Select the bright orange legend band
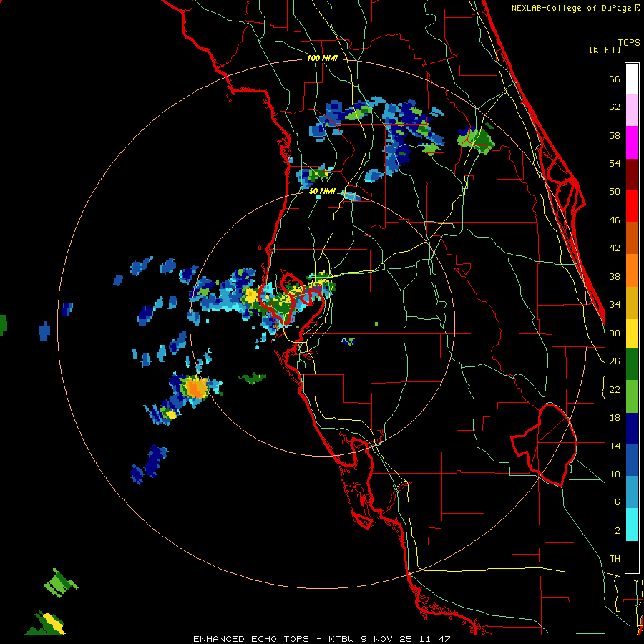 pos(632,270)
